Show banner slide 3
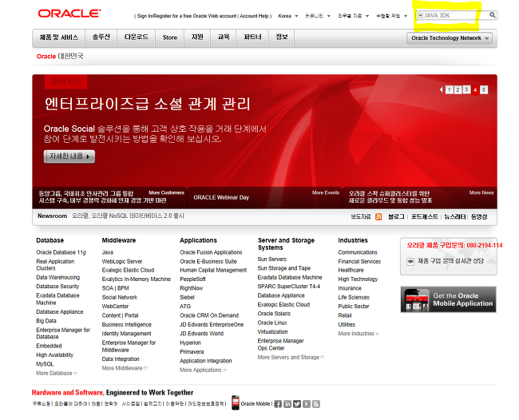This screenshot has height=420, width=519. pyautogui.click(x=466, y=89)
